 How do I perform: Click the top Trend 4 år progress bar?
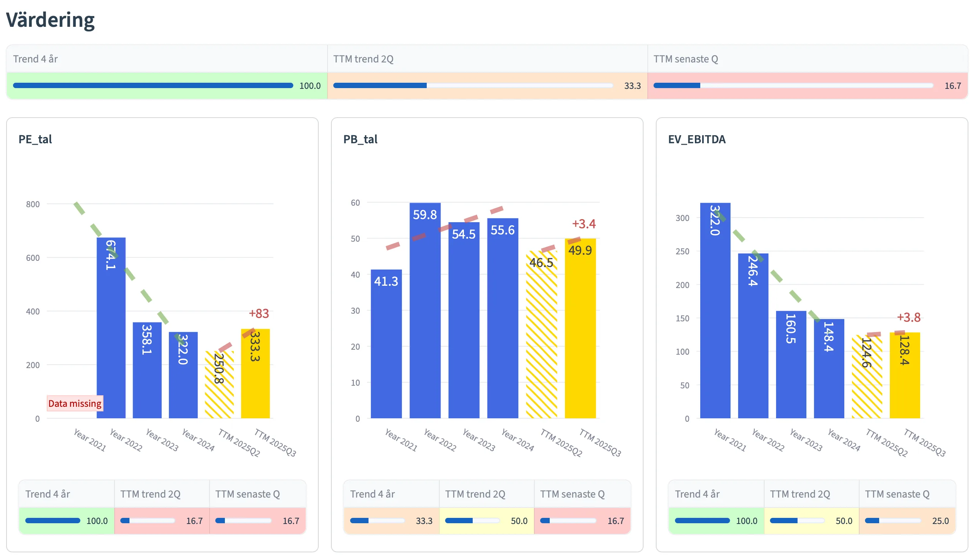[x=153, y=85]
